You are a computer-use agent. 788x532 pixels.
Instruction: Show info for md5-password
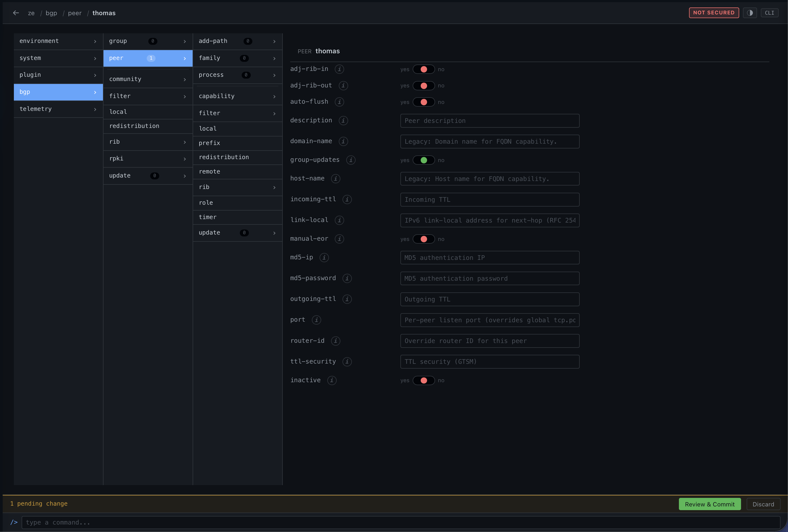pos(347,278)
